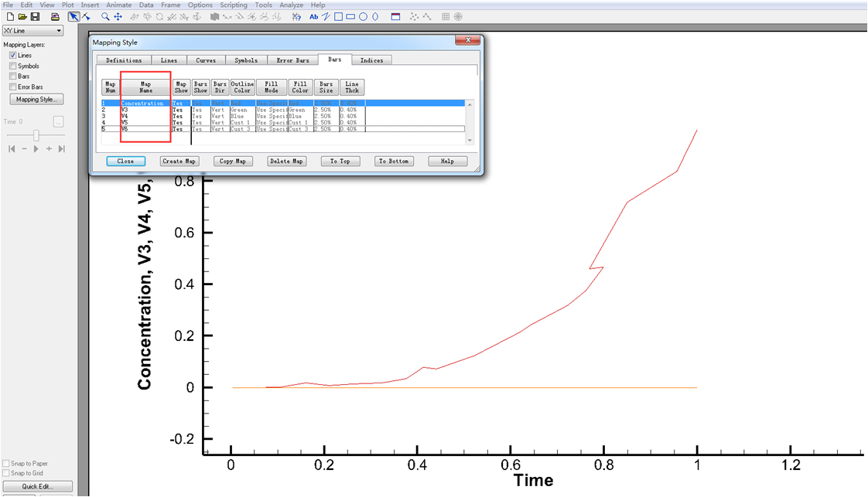This screenshot has width=868, height=497.
Task: Select the polyline drawing tool
Action: pyautogui.click(x=326, y=16)
